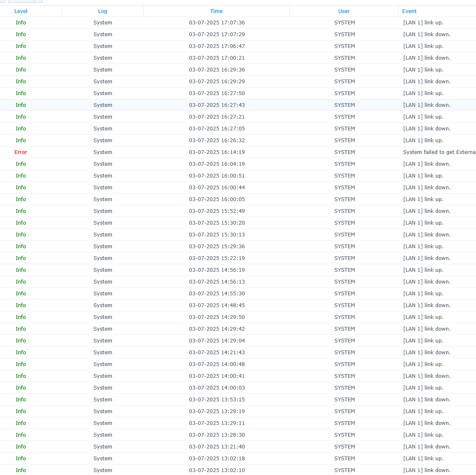Click the Log column header
Viewport: 476px width, 475px height.
[103, 11]
